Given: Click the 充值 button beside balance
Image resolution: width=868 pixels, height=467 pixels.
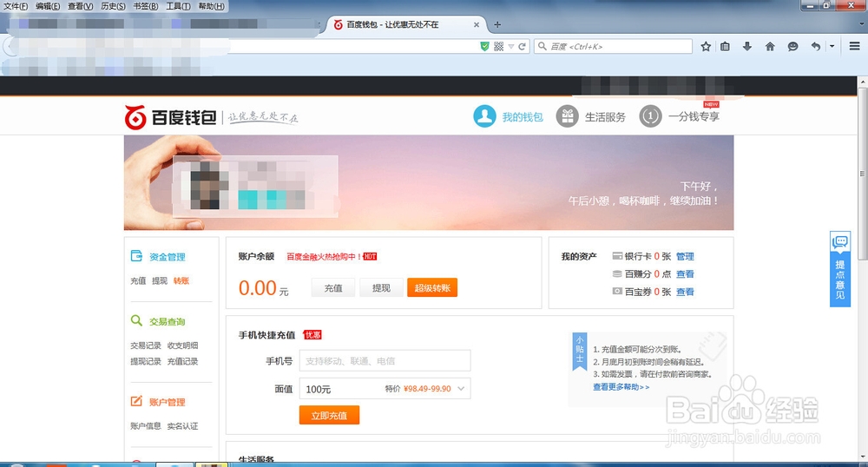Looking at the screenshot, I should (x=333, y=287).
